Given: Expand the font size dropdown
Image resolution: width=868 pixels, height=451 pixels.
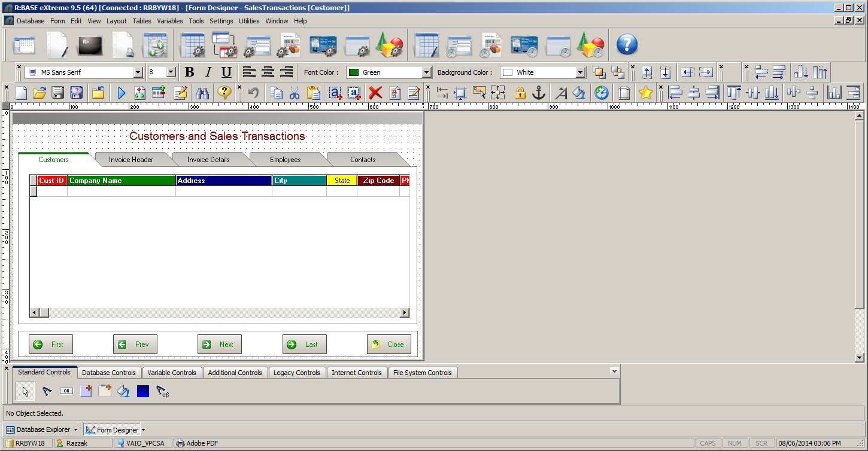Looking at the screenshot, I should click(x=171, y=72).
